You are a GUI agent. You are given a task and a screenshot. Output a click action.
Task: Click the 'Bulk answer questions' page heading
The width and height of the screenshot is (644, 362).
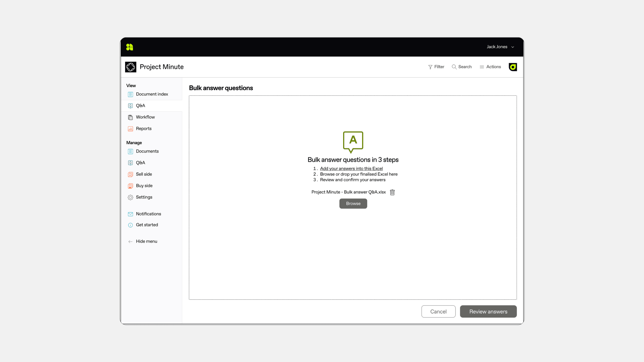[221, 88]
